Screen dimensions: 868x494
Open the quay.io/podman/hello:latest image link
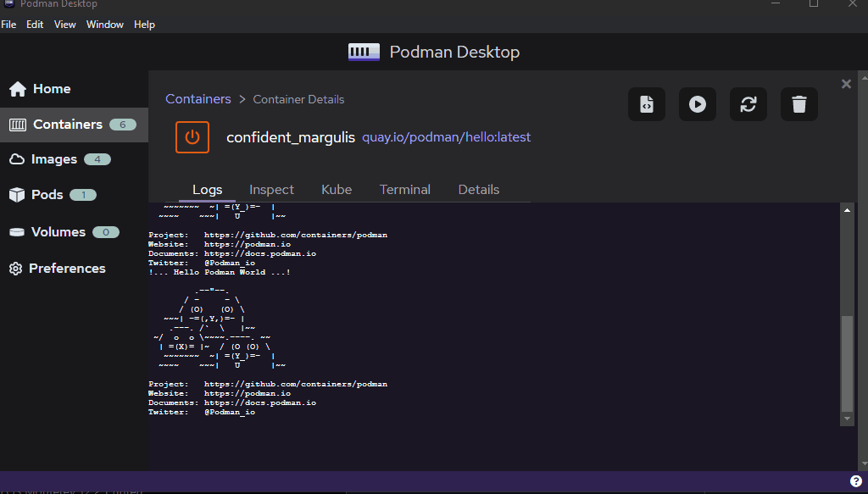(x=446, y=136)
